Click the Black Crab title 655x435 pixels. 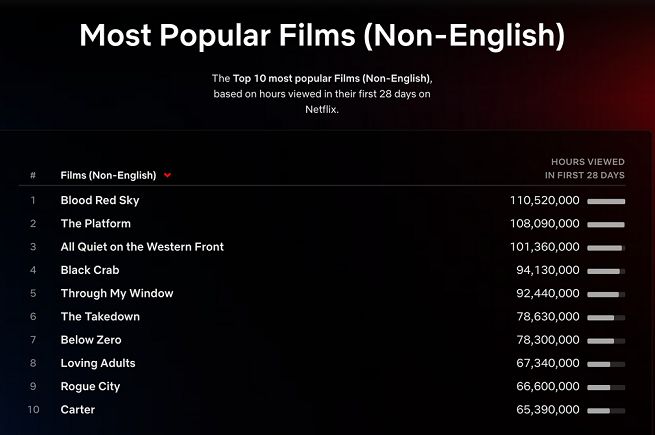[x=92, y=270]
